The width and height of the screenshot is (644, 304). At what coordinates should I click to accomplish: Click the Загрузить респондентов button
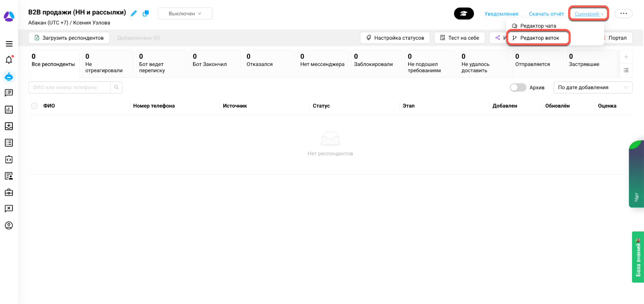[x=69, y=38]
